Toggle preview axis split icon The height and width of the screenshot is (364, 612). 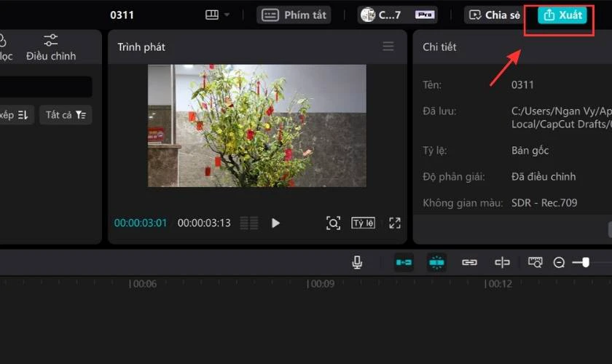click(502, 263)
